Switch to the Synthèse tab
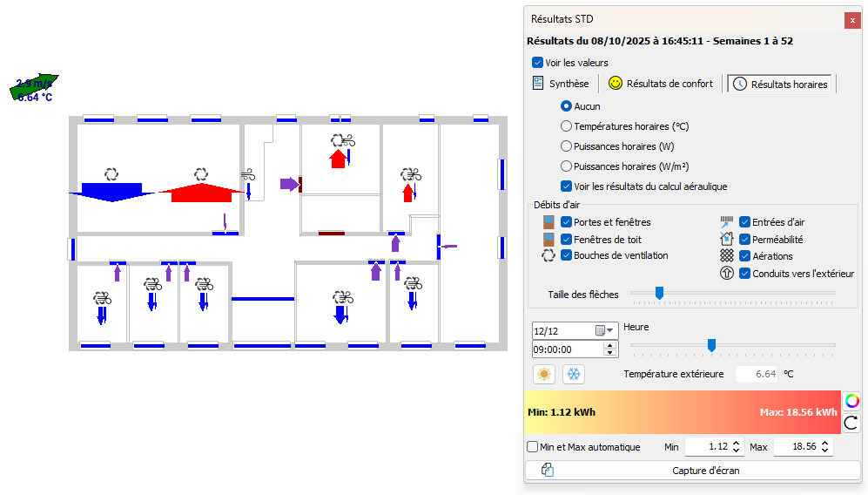Screen dimensions: 868x495 coord(562,84)
